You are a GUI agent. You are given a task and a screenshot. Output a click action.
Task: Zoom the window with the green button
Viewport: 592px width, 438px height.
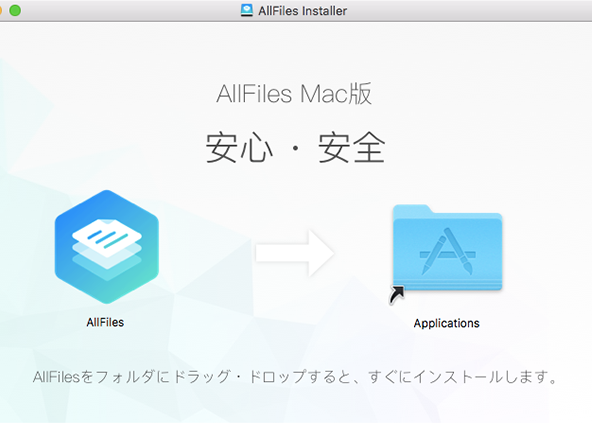(x=15, y=10)
